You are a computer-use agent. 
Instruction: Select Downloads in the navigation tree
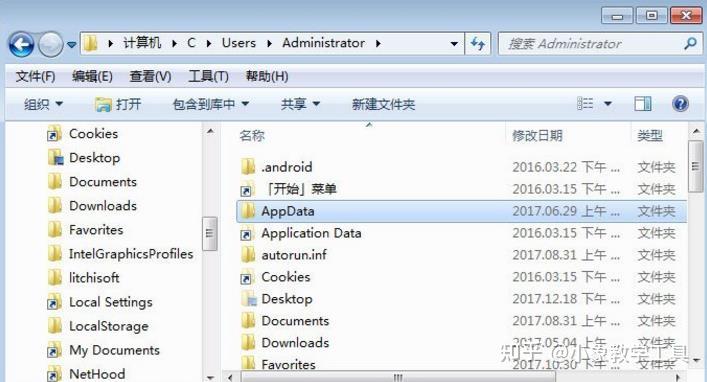point(103,205)
